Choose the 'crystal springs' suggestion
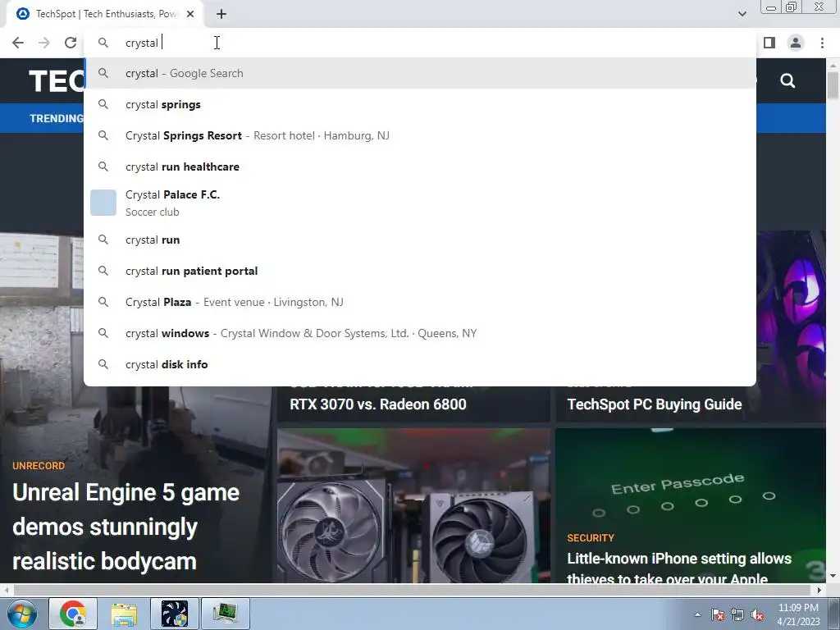This screenshot has height=630, width=840. pos(420,104)
